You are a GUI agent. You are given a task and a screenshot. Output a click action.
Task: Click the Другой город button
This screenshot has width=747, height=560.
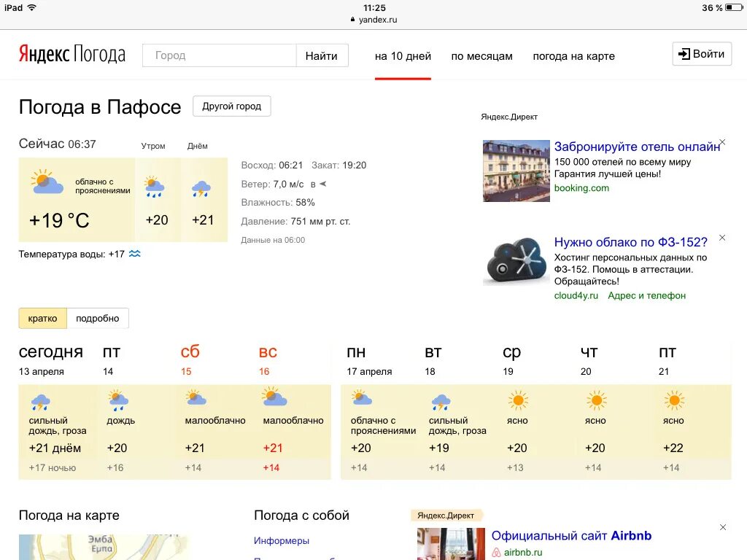tap(231, 106)
